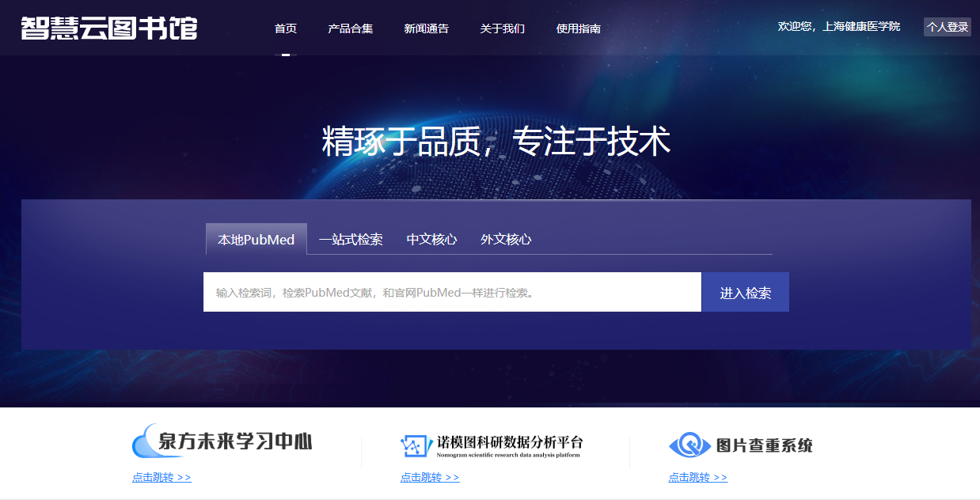Click the 个人登录 button

948,27
